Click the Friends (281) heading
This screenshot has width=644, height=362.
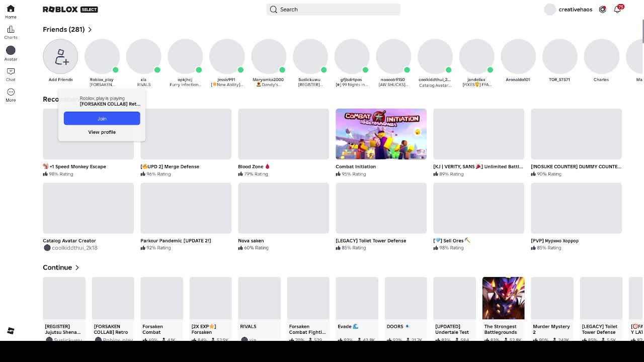64,30
